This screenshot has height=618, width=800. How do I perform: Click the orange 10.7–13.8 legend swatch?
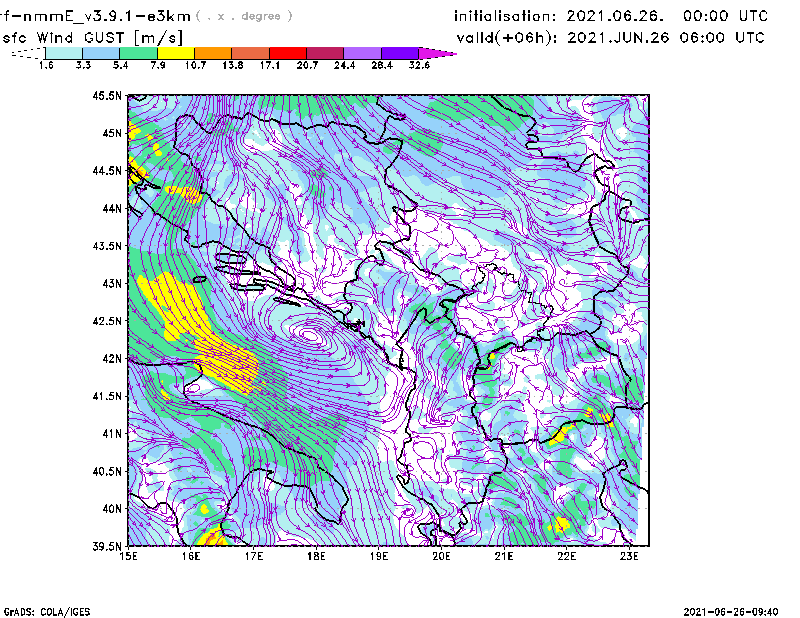tap(213, 53)
